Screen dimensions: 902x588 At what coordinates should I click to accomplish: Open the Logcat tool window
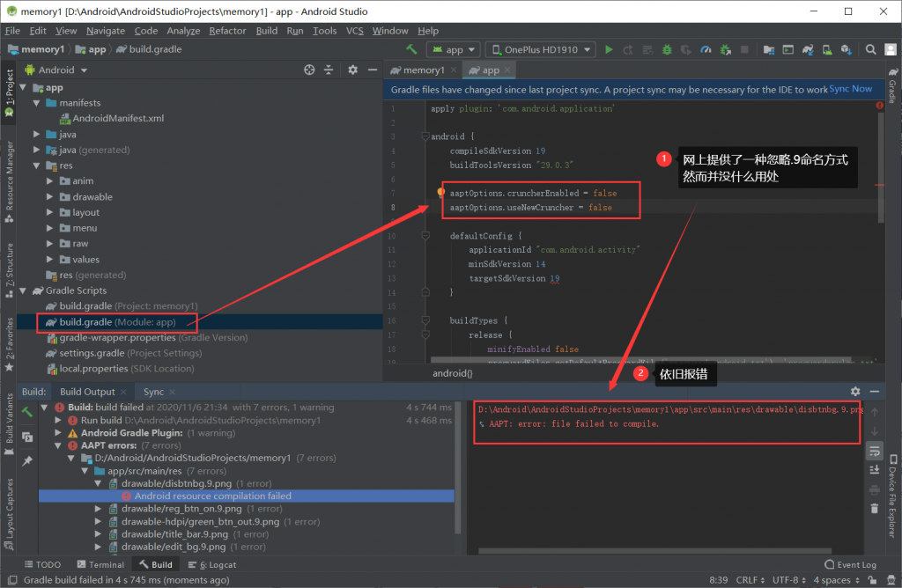211,564
